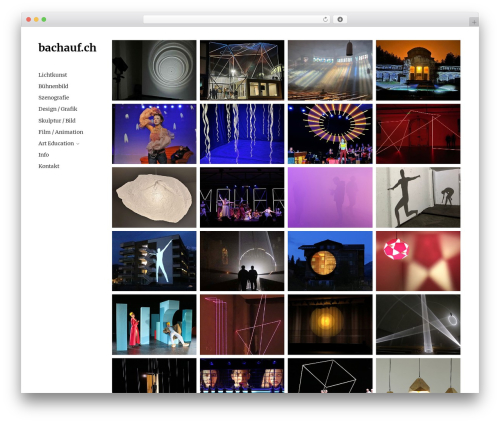The width and height of the screenshot is (500, 423).
Task: Open the Kontakt page link
Action: pyautogui.click(x=49, y=166)
